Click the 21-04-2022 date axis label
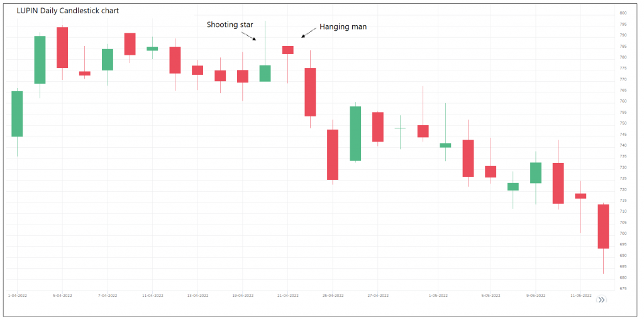The image size is (644, 319). click(287, 295)
